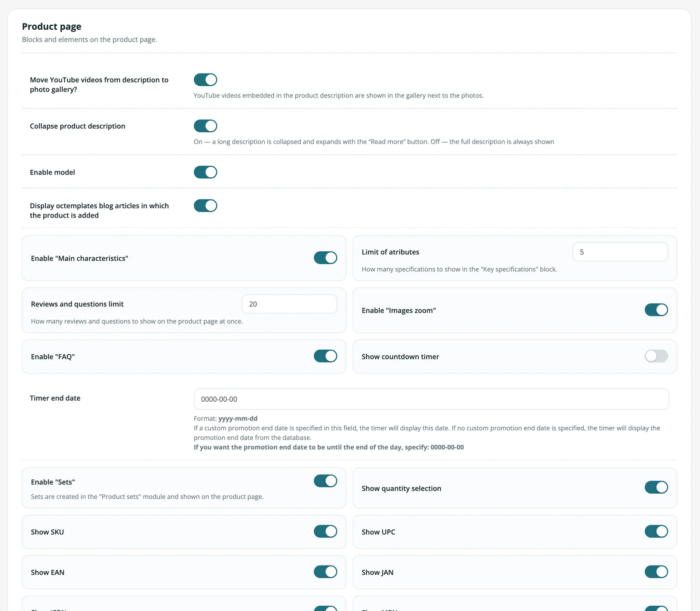
Task: Click "Reviews and questions limit" label
Action: click(77, 304)
